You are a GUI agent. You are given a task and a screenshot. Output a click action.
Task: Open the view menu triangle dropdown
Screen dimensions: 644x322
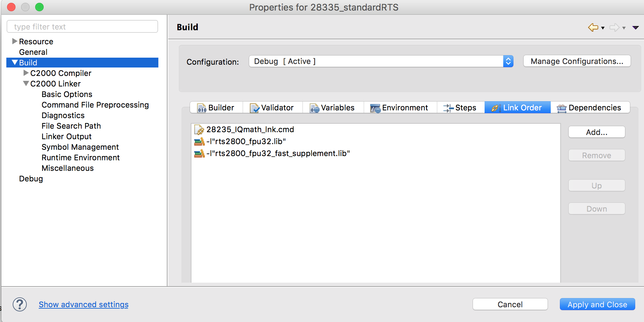pyautogui.click(x=636, y=27)
